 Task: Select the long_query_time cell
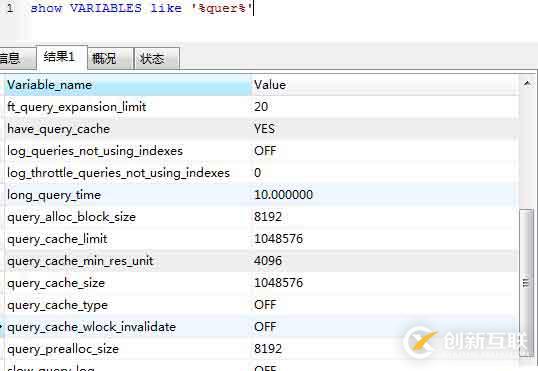coord(128,195)
